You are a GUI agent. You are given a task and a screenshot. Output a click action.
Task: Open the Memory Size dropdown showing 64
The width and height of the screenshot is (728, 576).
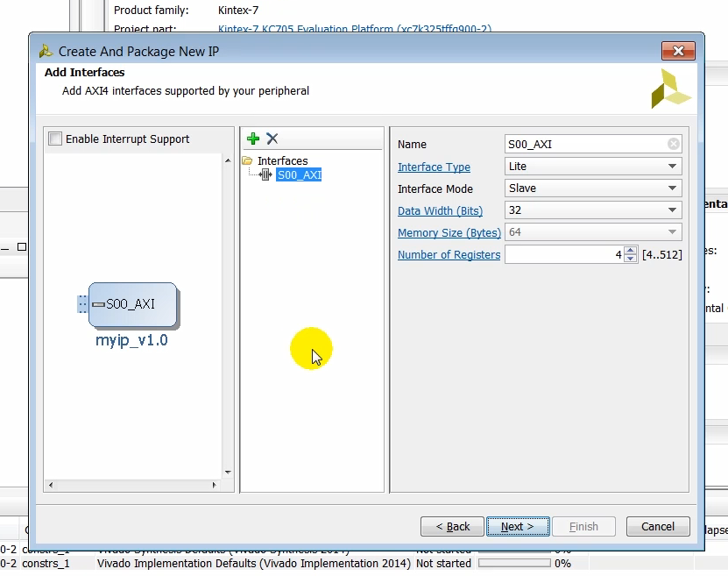(x=671, y=231)
